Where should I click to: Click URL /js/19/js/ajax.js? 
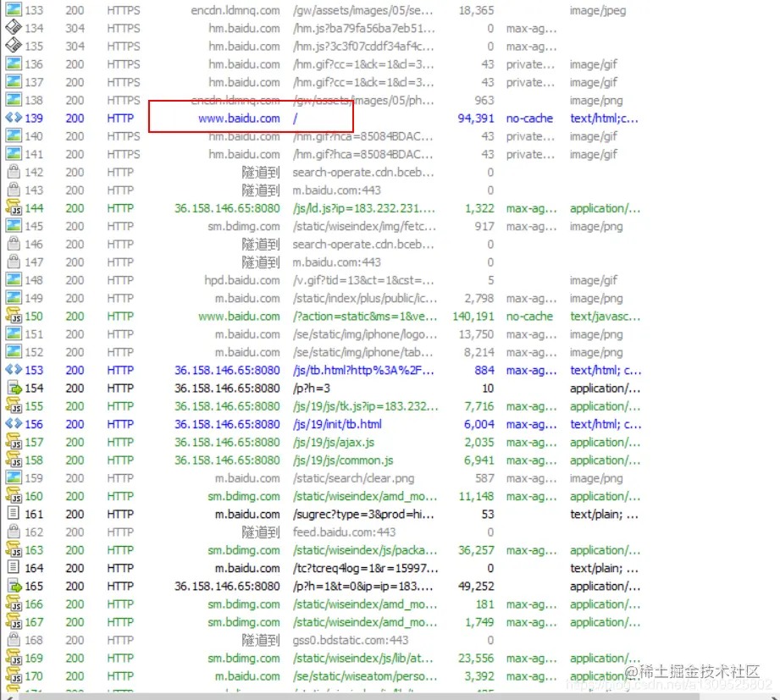click(x=334, y=443)
